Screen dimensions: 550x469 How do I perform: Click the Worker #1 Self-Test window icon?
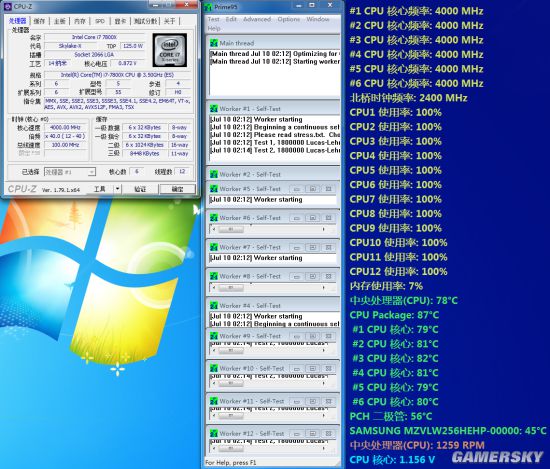click(214, 109)
